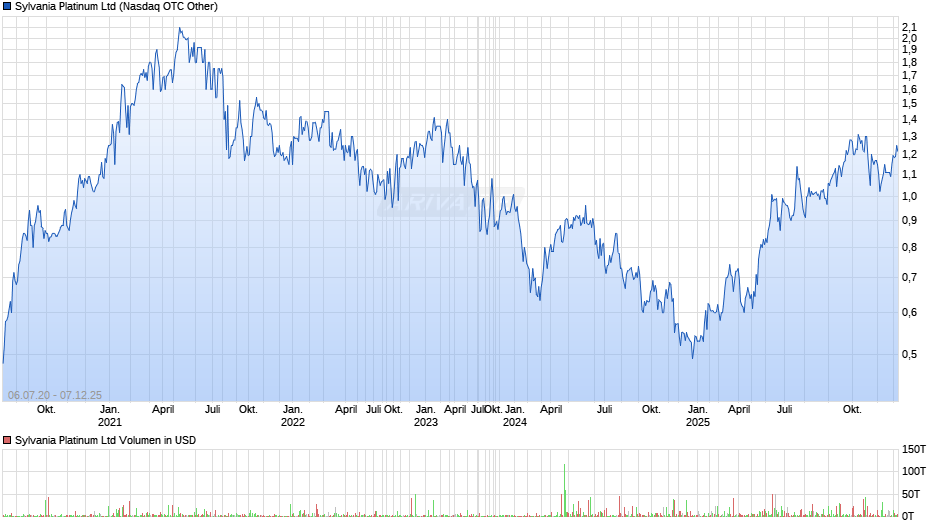940x526 pixels.
Task: Click the date range '06.07.20 - 07.12.25'
Action: click(55, 395)
